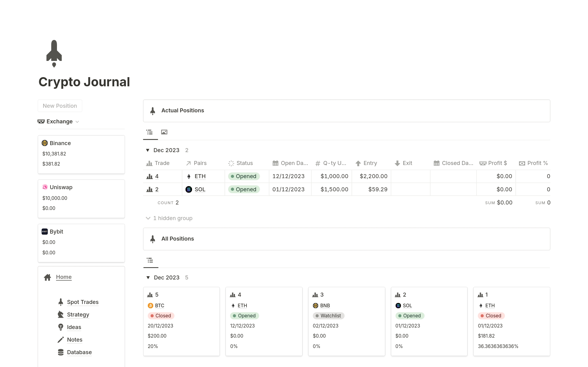Click the Notes pencil icon
Viewport: 588px width, 367px height.
[61, 339]
